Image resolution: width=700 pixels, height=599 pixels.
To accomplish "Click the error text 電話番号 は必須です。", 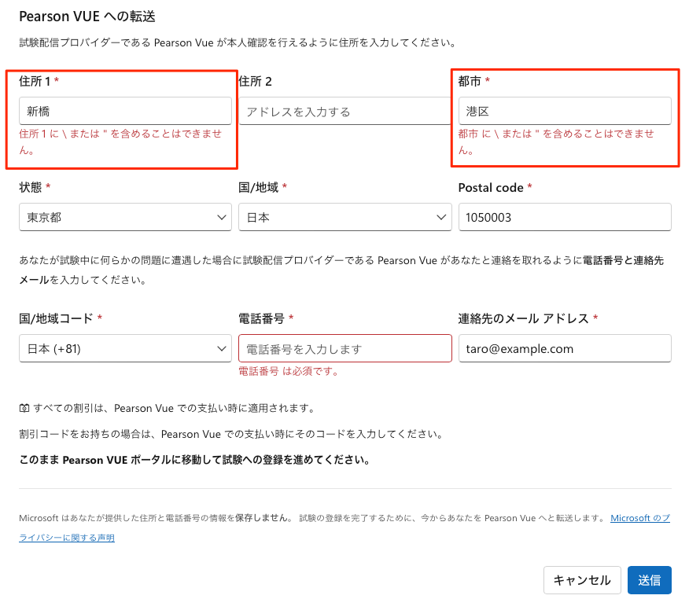I will [x=289, y=371].
